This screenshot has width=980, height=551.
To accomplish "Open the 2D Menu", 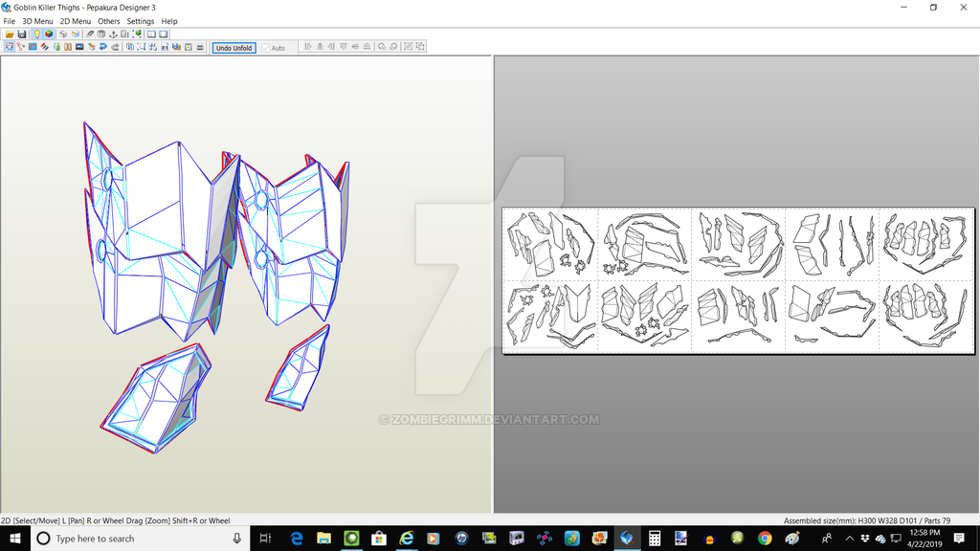I will (x=75, y=21).
